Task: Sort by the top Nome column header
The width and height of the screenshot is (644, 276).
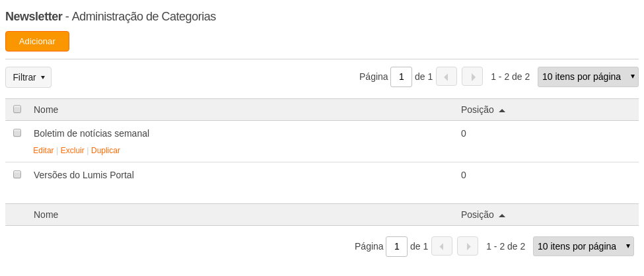Action: pyautogui.click(x=46, y=110)
